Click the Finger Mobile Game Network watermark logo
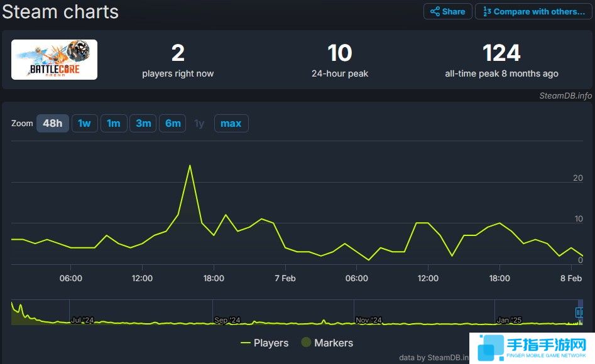 pos(532,347)
